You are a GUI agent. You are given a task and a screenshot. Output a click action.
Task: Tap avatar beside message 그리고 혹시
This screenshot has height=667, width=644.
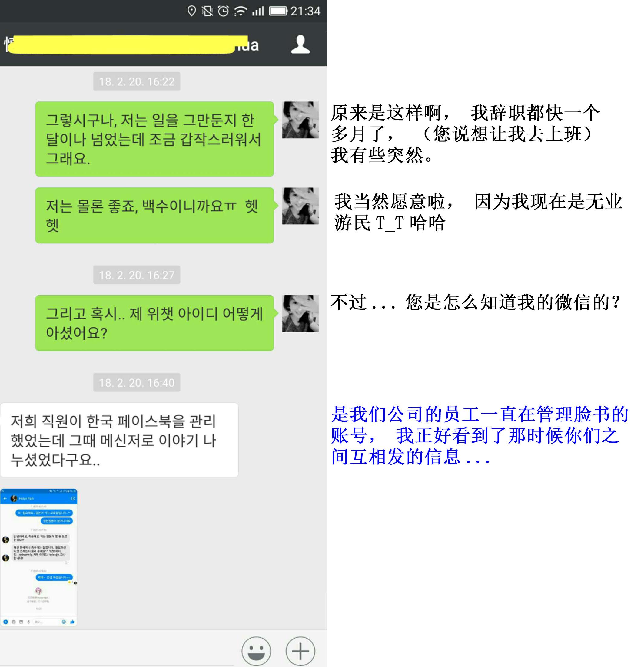(x=300, y=313)
